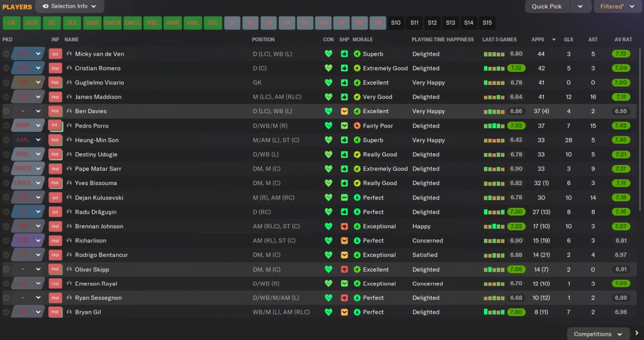The width and height of the screenshot is (644, 340).
Task: Open position dropdown for Heung-Min Son
Action: [x=38, y=140]
